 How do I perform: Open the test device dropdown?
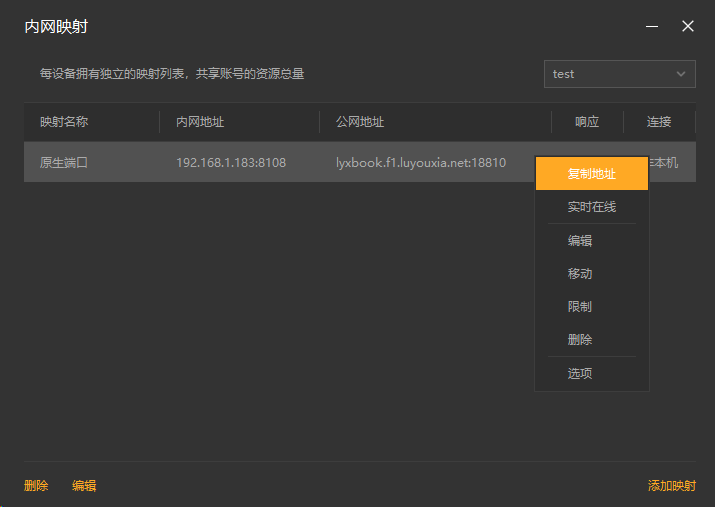(619, 74)
